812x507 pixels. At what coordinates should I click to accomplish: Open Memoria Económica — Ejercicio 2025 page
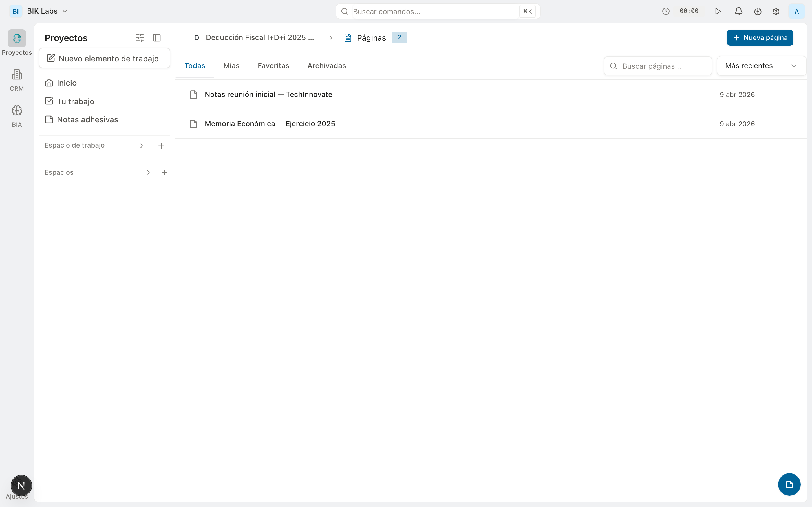[270, 124]
